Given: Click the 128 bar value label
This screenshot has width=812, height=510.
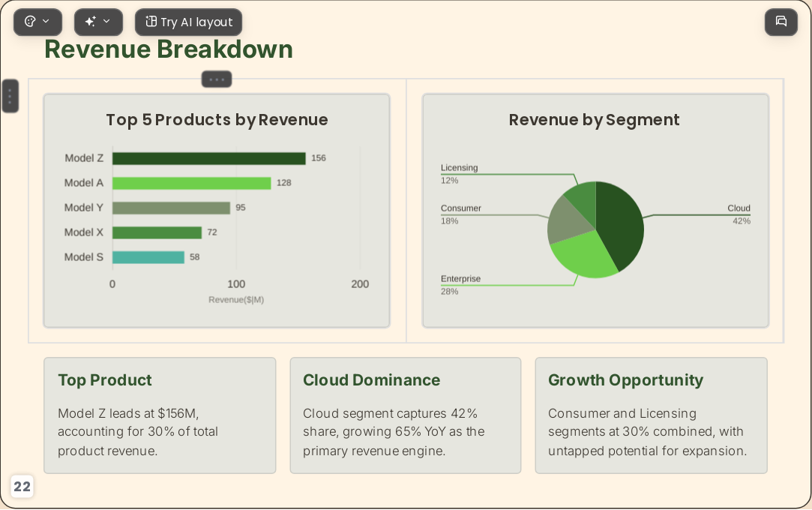Looking at the screenshot, I should pos(283,183).
